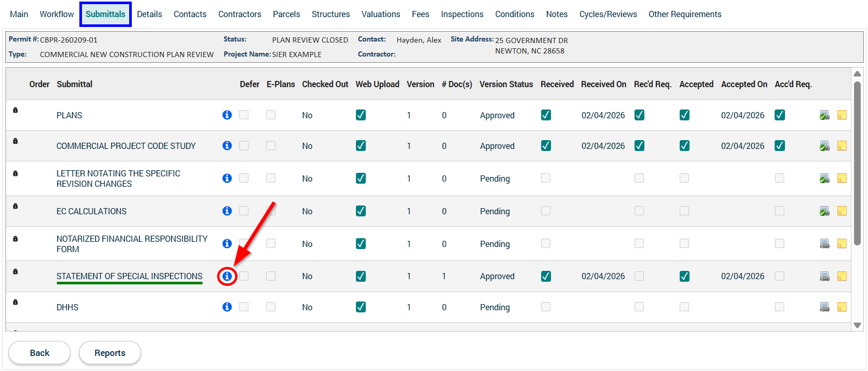The height and width of the screenshot is (371, 868).
Task: Click the Back button
Action: click(x=39, y=353)
